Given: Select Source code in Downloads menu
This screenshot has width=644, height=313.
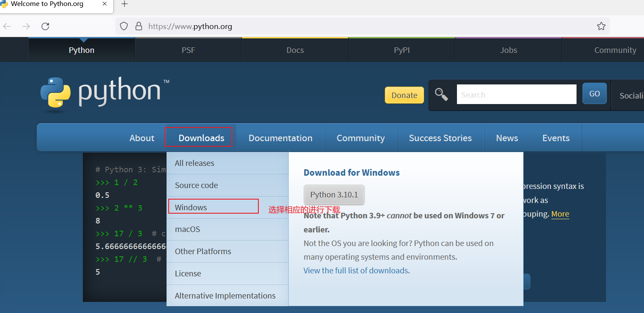Looking at the screenshot, I should pos(228,185).
